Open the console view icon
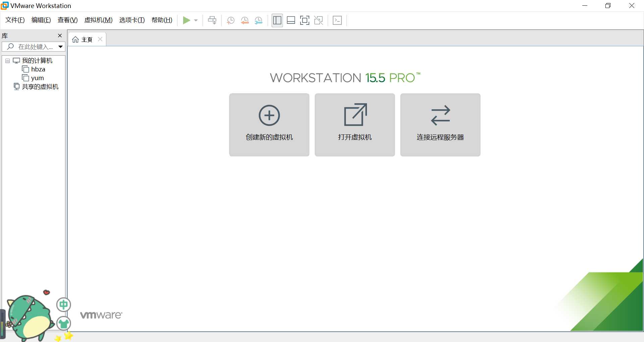 point(337,20)
